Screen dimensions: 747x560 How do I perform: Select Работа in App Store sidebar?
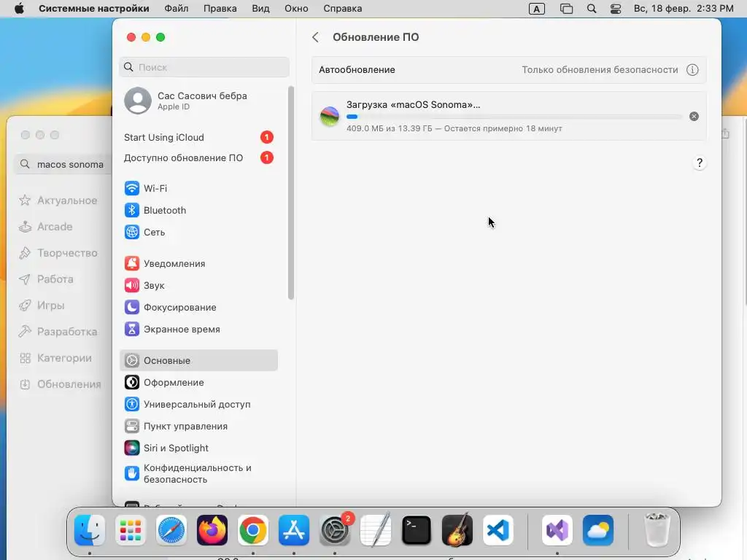(x=46, y=279)
